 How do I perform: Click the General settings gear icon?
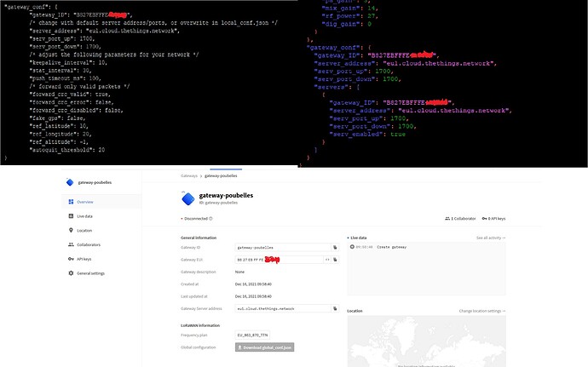(x=70, y=273)
